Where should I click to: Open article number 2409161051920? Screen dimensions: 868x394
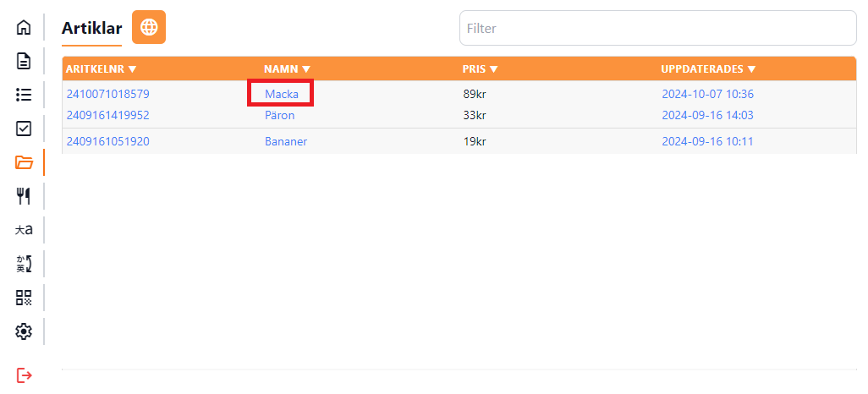107,141
